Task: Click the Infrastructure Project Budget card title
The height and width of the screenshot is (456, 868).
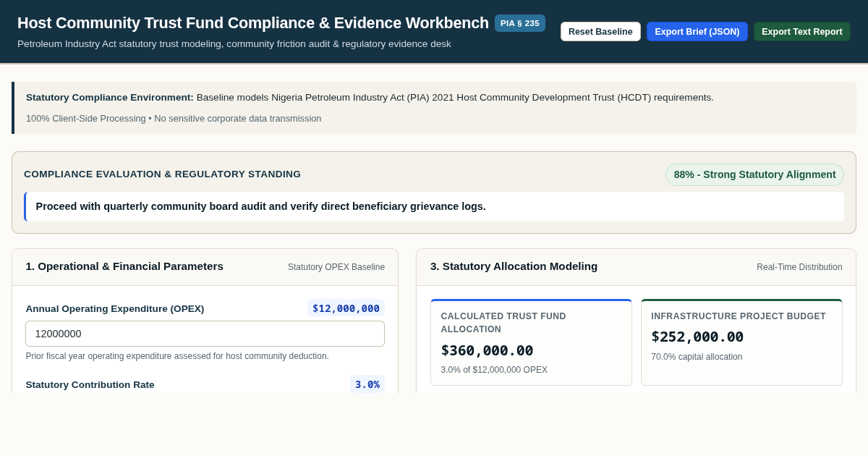Action: click(739, 316)
